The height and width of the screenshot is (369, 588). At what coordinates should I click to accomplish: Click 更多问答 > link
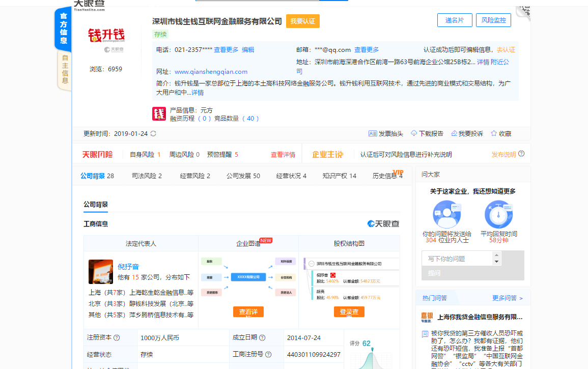(x=508, y=298)
